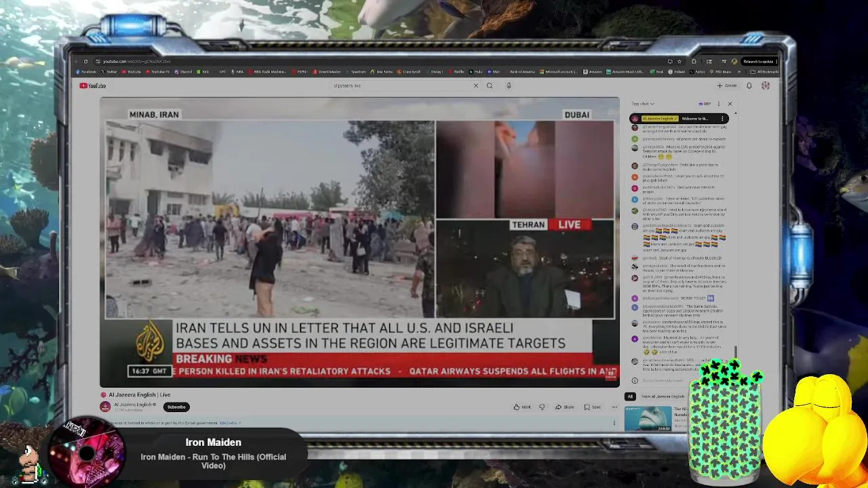Screen dimensions: 868x488
Task: Open the Hulu bookmark
Action: tap(476, 72)
